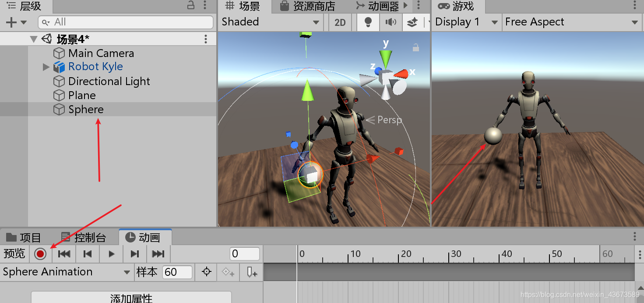Switch to the Project tab
The height and width of the screenshot is (303, 644).
point(24,237)
